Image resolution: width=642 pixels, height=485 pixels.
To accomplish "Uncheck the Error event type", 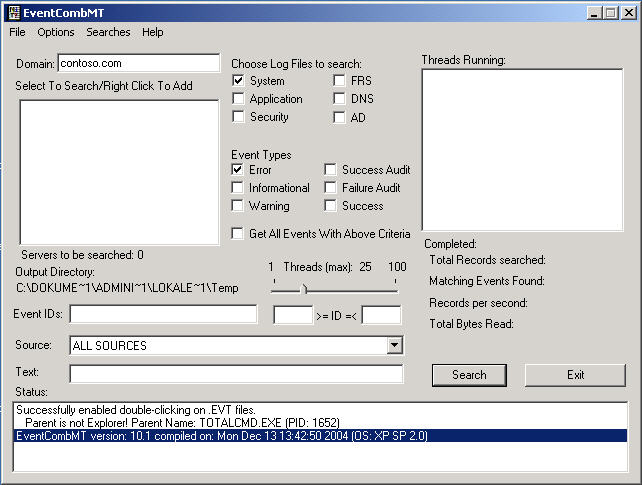I will [237, 169].
